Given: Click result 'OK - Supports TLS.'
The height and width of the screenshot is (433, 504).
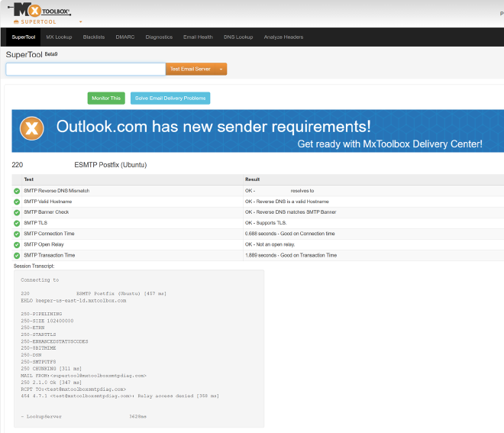Looking at the screenshot, I should coord(266,223).
